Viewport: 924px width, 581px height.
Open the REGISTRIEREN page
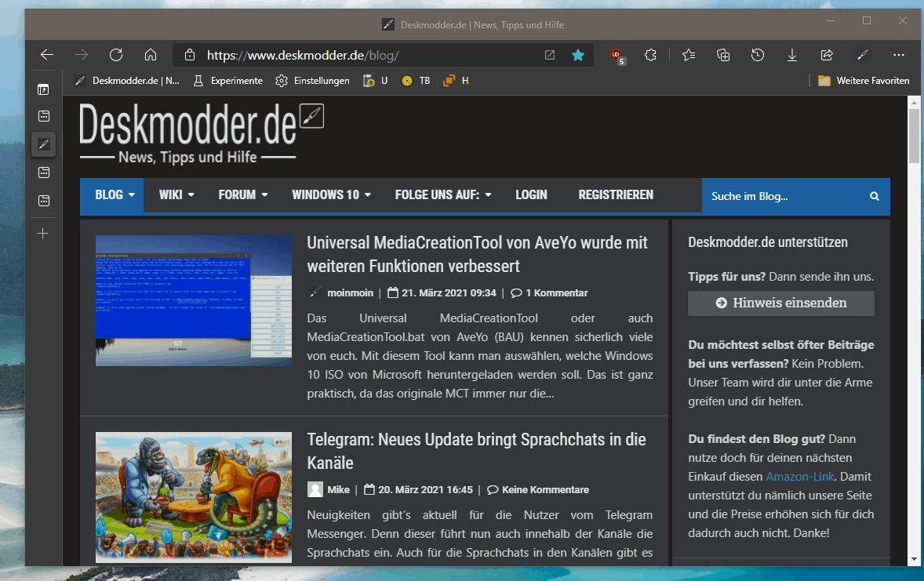point(616,195)
